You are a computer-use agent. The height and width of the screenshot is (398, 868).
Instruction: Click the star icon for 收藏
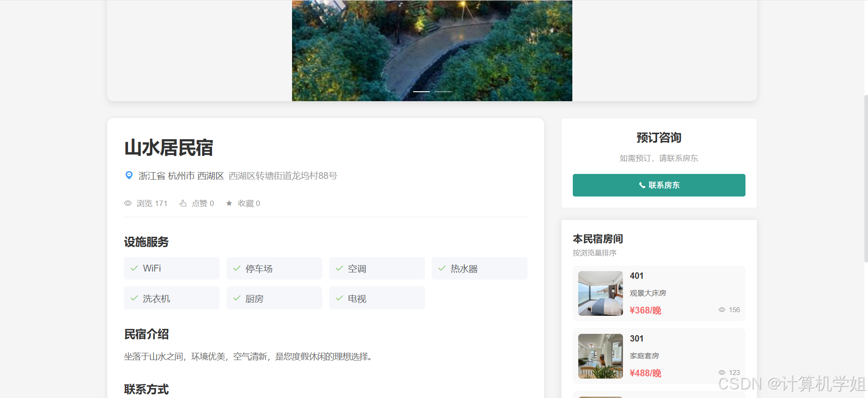(229, 203)
